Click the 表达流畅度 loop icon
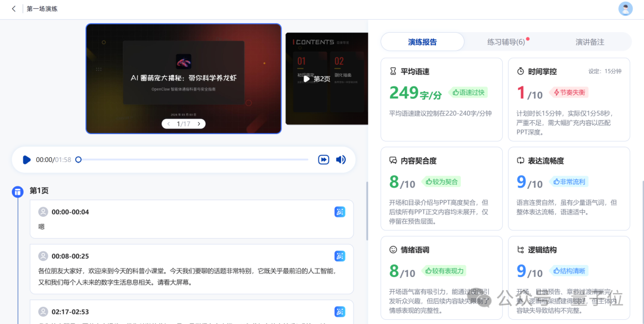This screenshot has width=644, height=324. [x=521, y=160]
